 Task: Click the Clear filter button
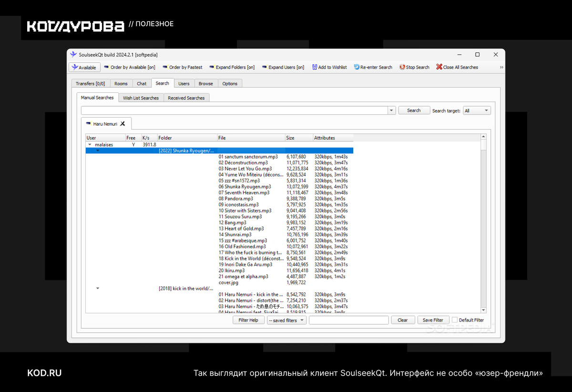[x=403, y=320]
